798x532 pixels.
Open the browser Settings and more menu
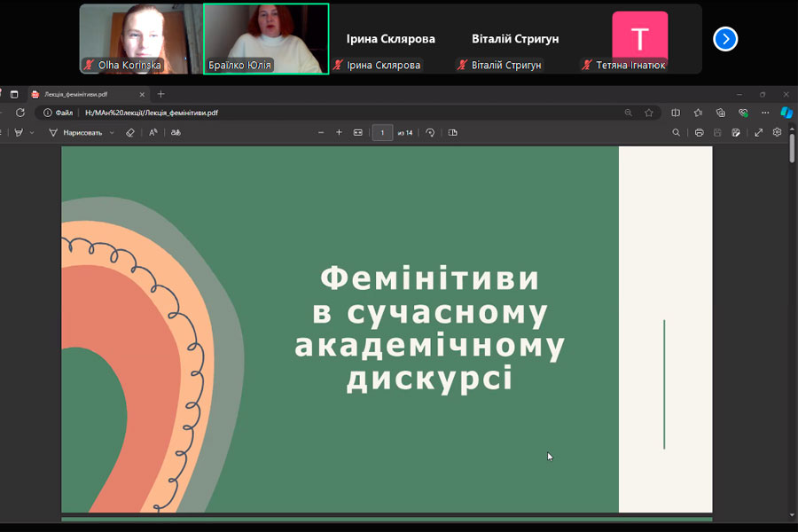pyautogui.click(x=765, y=113)
